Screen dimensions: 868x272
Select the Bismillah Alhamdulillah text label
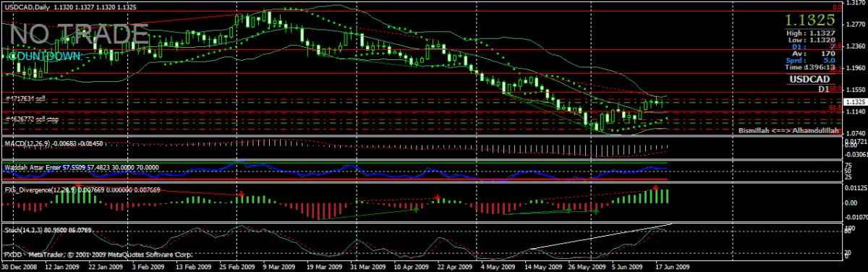coord(788,131)
